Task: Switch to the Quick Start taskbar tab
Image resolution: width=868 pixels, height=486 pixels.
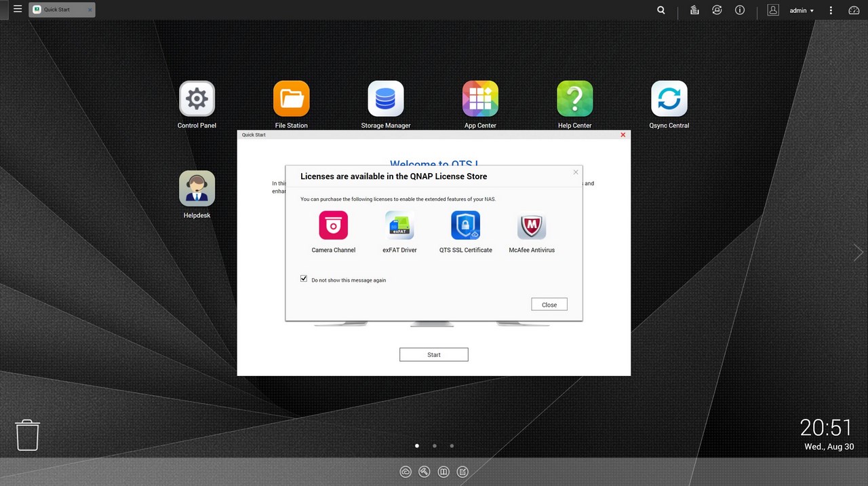Action: click(61, 10)
